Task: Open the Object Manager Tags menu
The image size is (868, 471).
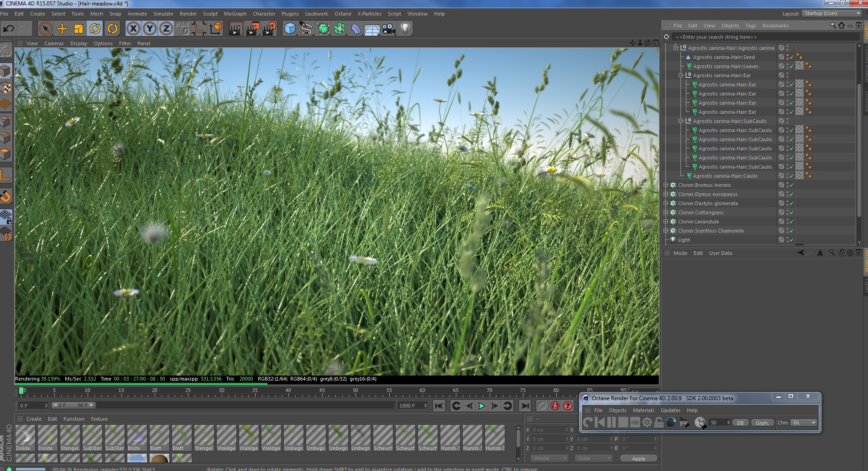Action: point(751,26)
